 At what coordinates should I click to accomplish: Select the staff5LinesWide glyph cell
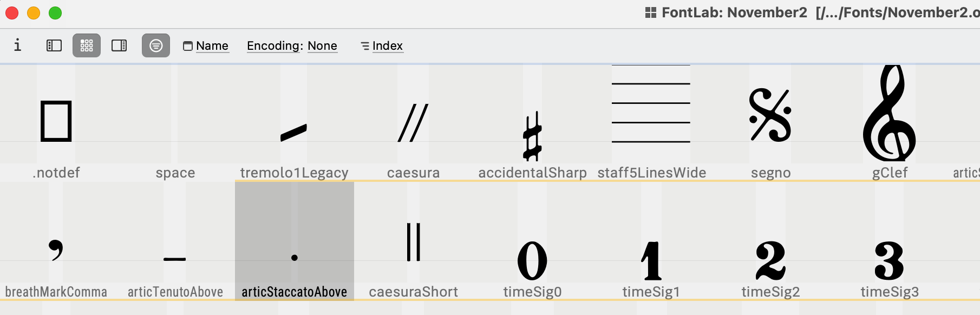tap(651, 122)
